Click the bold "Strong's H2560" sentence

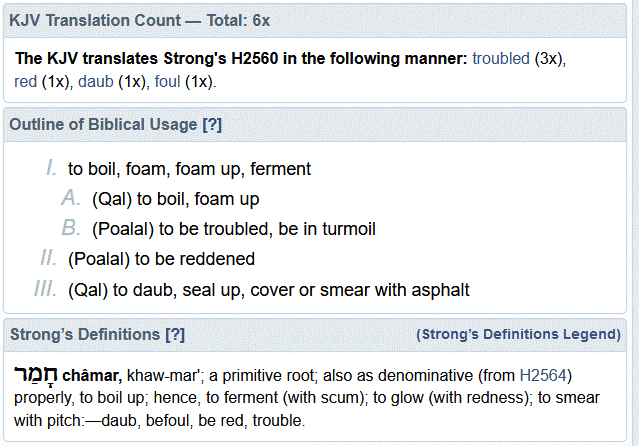[240, 59]
